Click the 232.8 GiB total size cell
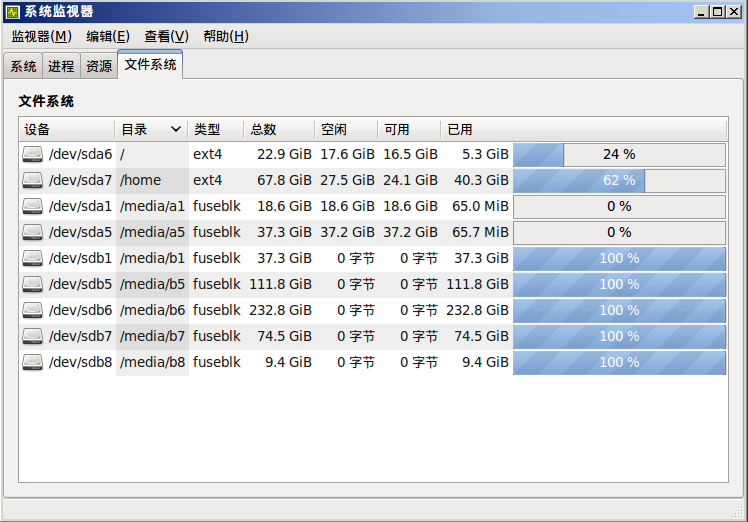Screen dimensions: 748x522 point(280,310)
